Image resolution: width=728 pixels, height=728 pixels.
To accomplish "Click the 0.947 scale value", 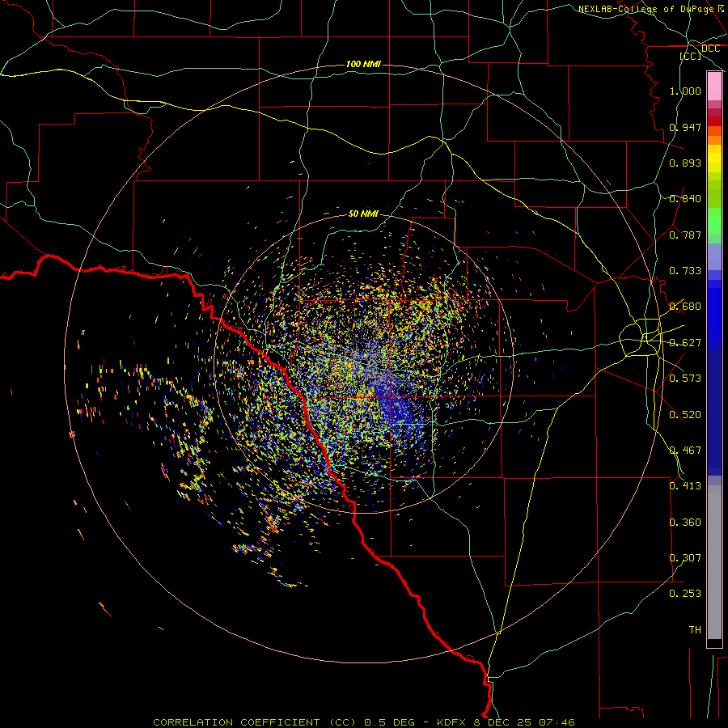I will 685,127.
